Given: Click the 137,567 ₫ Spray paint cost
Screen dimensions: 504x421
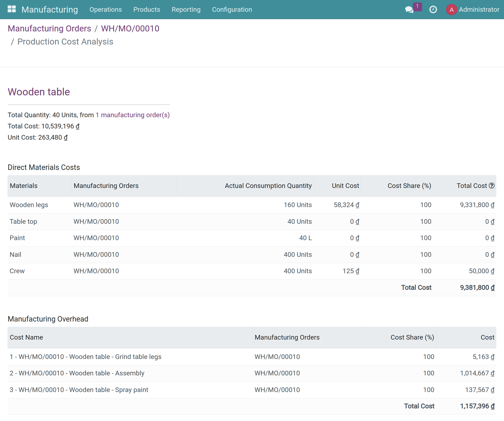Looking at the screenshot, I should 480,390.
